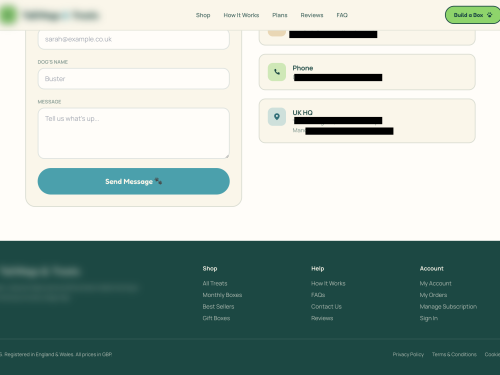This screenshot has width=500, height=375.
Task: Open Gift Boxes footer link
Action: [216, 318]
